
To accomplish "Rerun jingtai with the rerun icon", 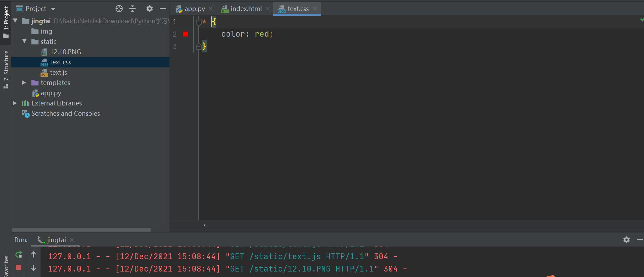I will [x=19, y=254].
